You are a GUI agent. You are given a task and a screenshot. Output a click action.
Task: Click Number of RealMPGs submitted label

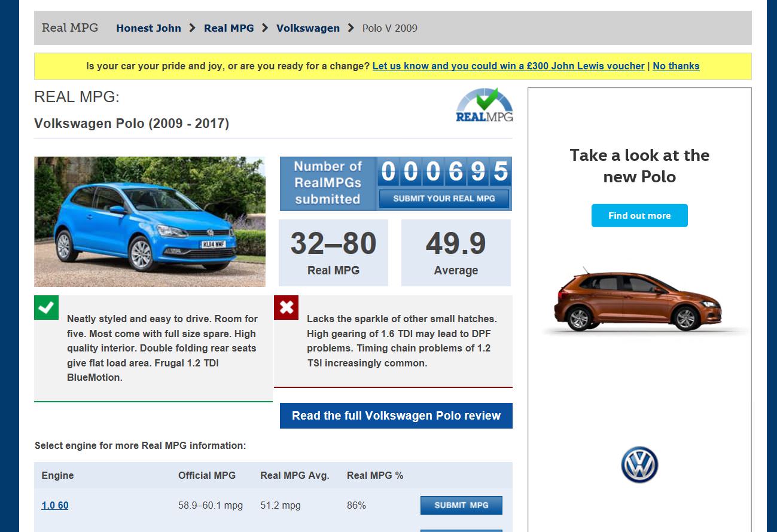click(x=328, y=183)
